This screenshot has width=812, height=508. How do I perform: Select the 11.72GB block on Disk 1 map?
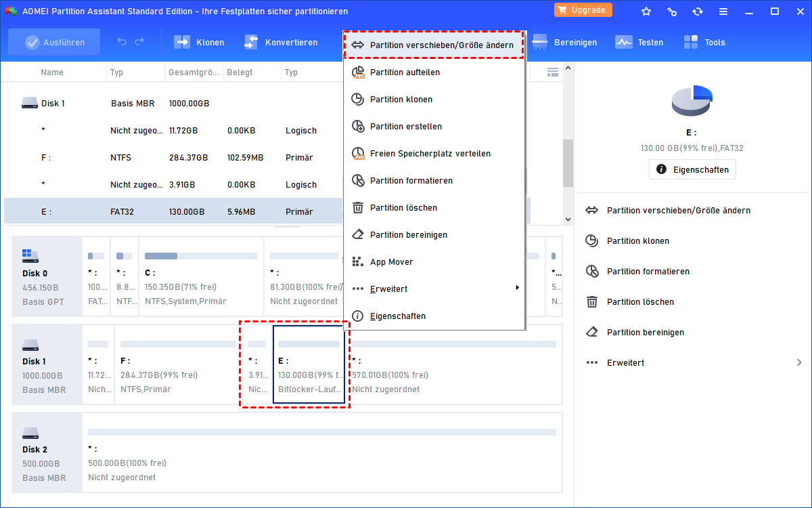click(x=98, y=364)
